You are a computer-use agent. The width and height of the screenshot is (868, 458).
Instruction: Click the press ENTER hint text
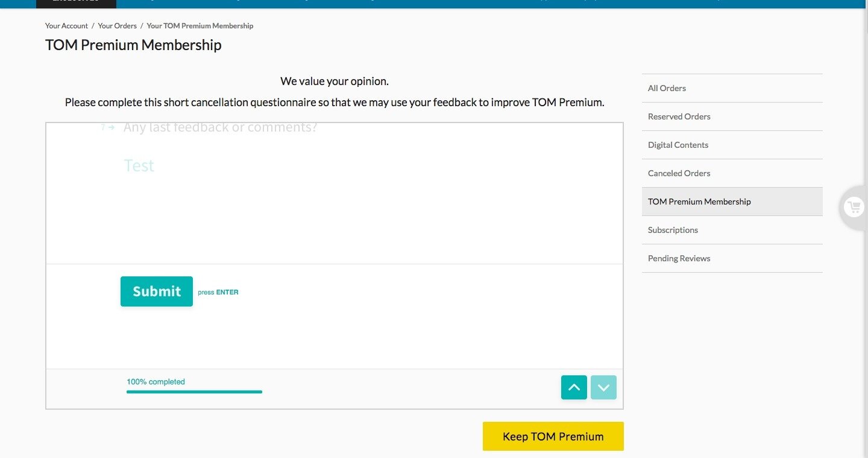218,292
